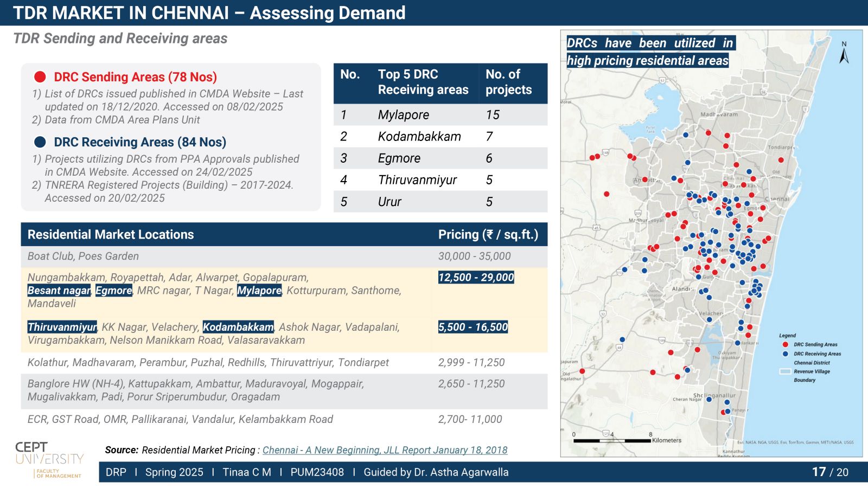Screen dimensions: 868x488
Task: Click the 'Top 5 DRC Receiving areas' header
Action: pos(423,82)
